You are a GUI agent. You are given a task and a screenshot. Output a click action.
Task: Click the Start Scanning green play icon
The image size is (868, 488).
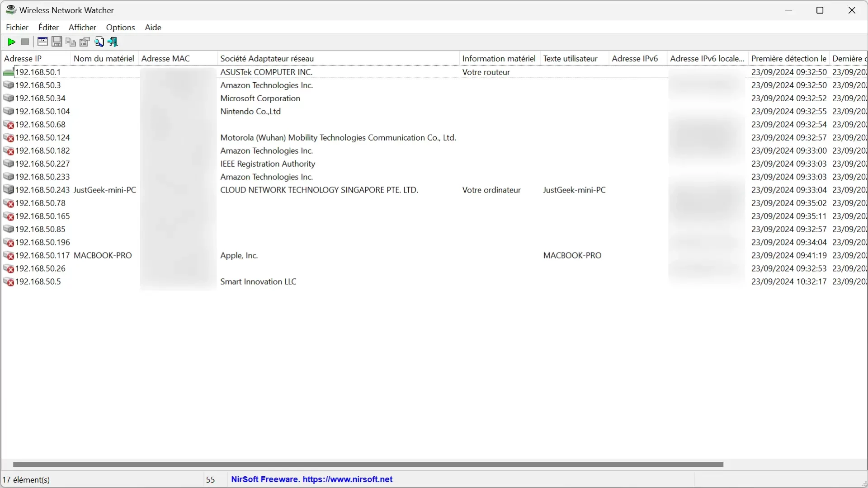(x=11, y=42)
